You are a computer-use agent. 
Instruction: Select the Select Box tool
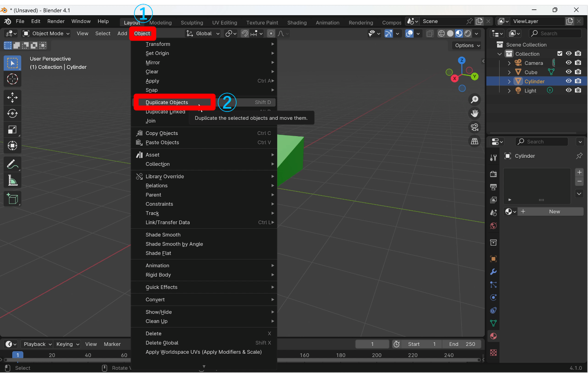click(12, 63)
